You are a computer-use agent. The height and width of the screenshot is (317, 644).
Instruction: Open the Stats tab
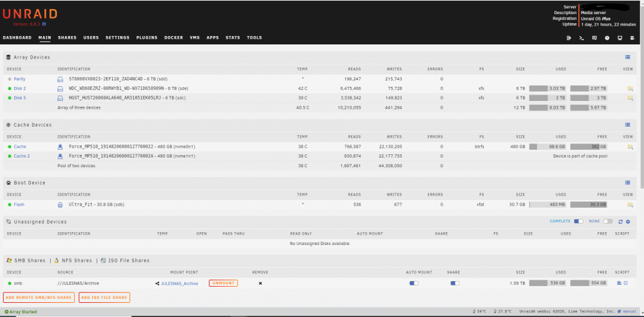(x=233, y=38)
